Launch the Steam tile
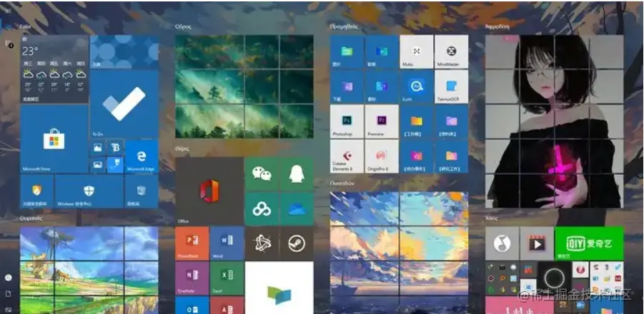This screenshot has width=644, height=314. [297, 243]
